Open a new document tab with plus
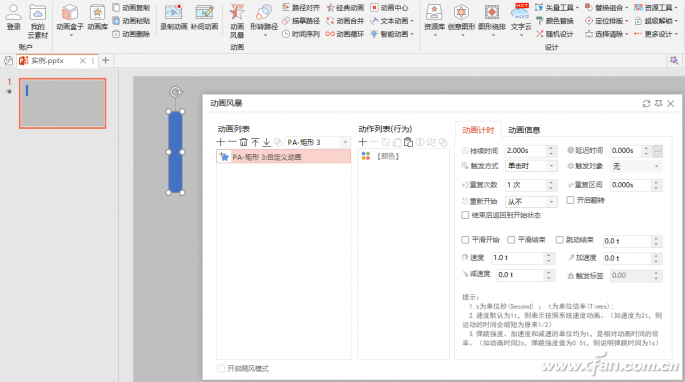Image resolution: width=685 pixels, height=382 pixels. pyautogui.click(x=105, y=60)
